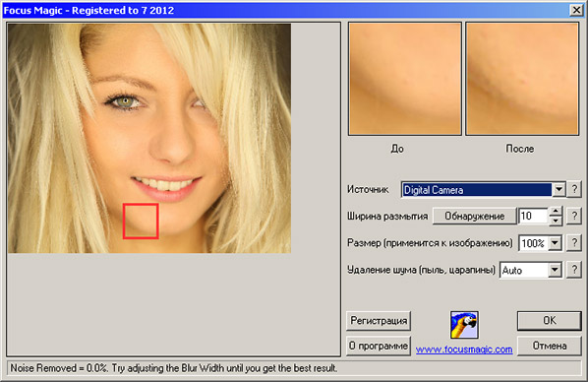Click the До preview thumbnail
This screenshot has height=382, width=588.
tap(405, 79)
